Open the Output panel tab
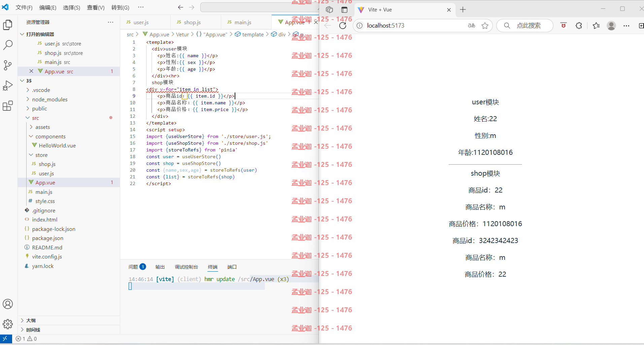 (160, 267)
